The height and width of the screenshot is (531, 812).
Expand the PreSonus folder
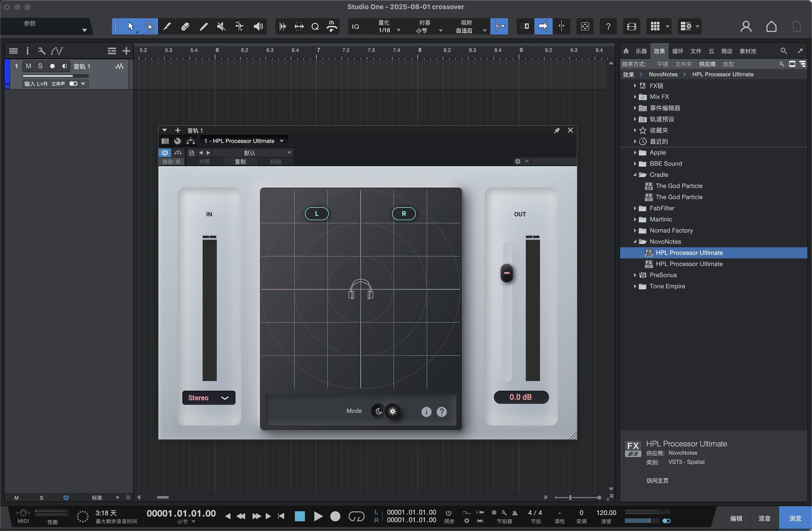(635, 275)
